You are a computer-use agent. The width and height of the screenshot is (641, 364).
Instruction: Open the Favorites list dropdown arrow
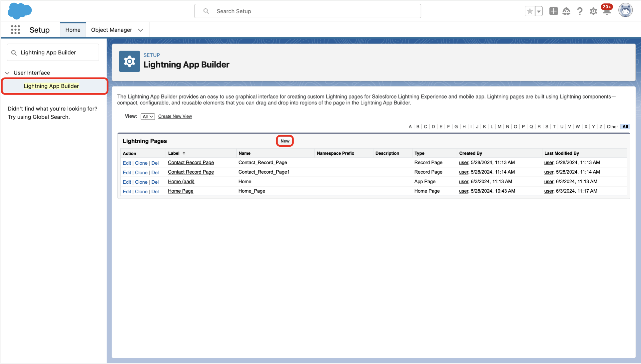(539, 11)
